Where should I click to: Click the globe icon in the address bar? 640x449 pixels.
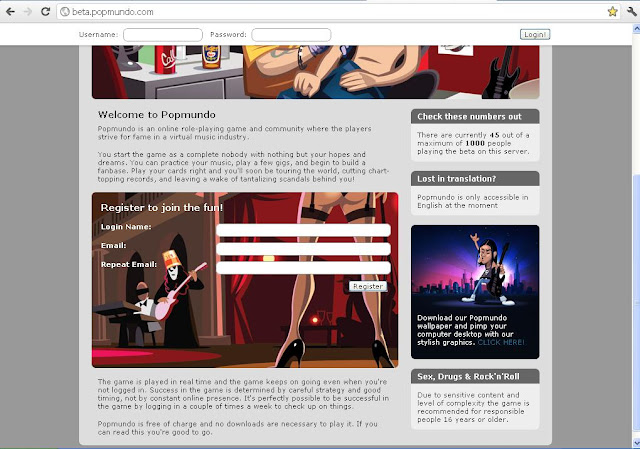(65, 12)
